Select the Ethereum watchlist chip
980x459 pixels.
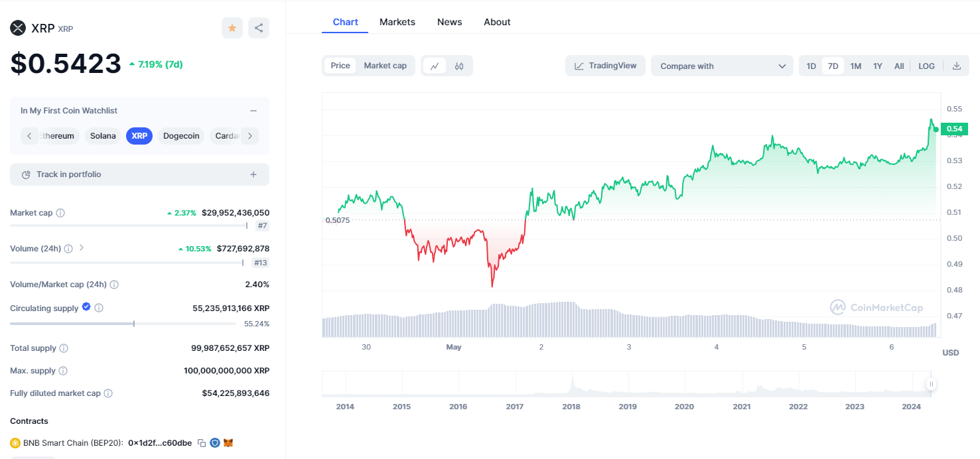point(58,136)
